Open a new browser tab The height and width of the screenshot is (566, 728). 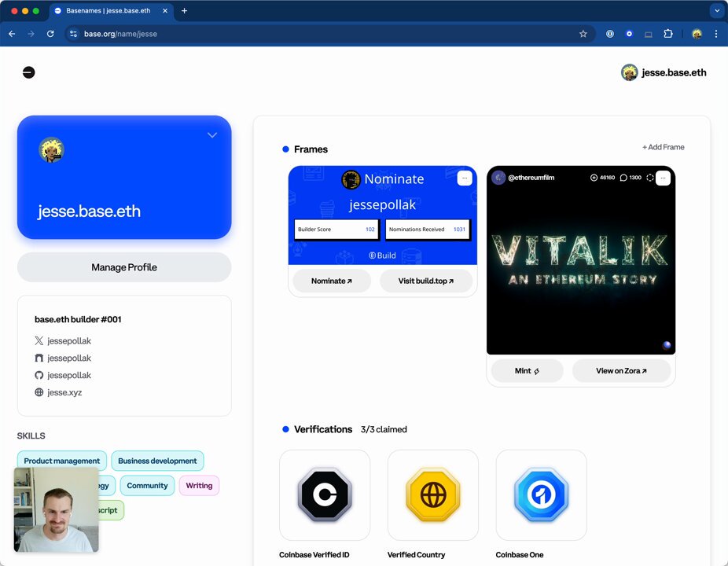coord(184,11)
